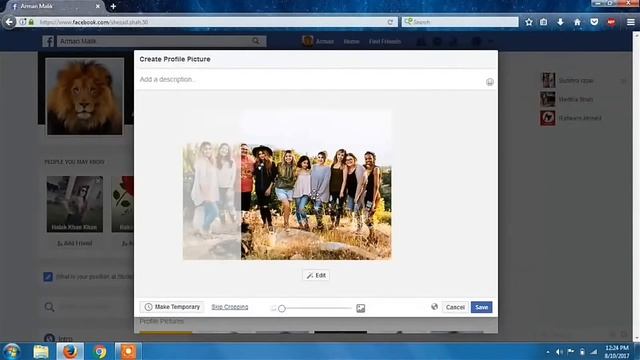Screen dimensions: 640x360
Task: Click the Skip Cropping link
Action: pyautogui.click(x=230, y=307)
